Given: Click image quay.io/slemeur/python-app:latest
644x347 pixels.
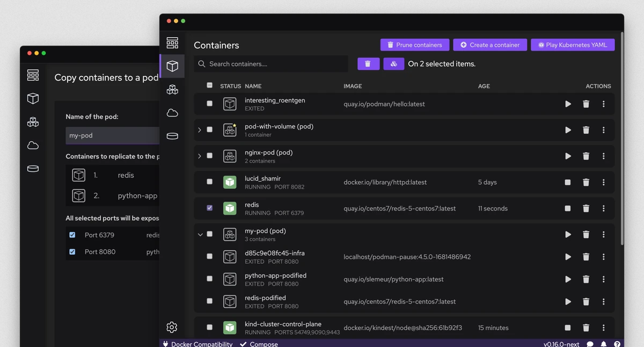Looking at the screenshot, I should coord(393,279).
